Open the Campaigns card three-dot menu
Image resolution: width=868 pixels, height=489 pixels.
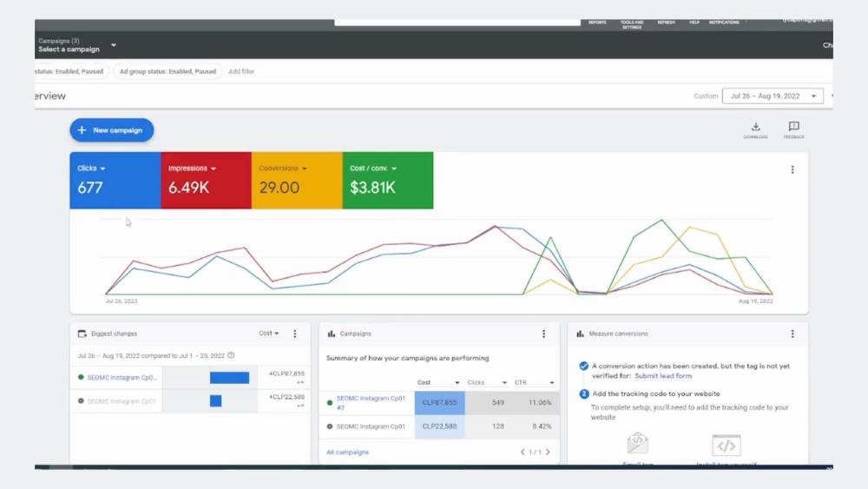click(543, 334)
